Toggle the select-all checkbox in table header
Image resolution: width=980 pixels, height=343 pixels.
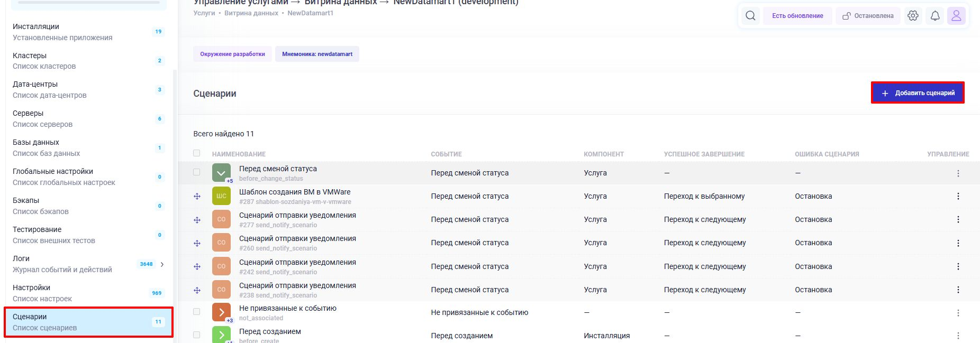click(x=197, y=153)
